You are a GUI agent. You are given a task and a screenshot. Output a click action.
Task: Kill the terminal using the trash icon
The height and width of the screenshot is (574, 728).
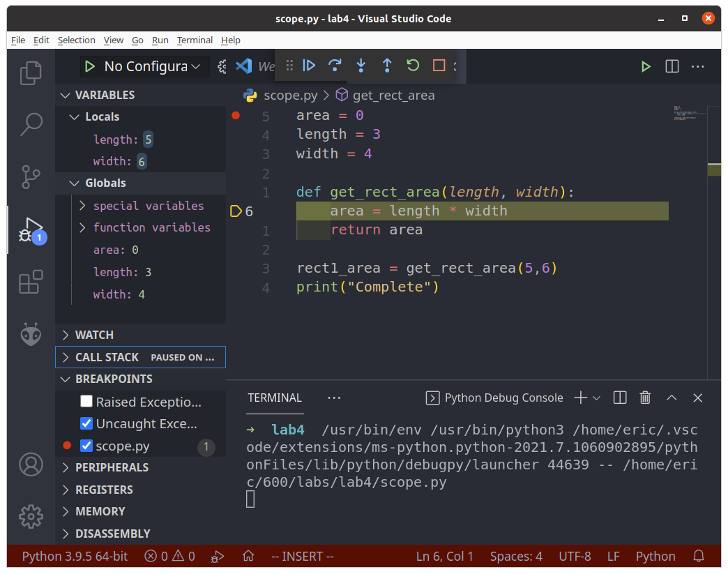pos(644,398)
